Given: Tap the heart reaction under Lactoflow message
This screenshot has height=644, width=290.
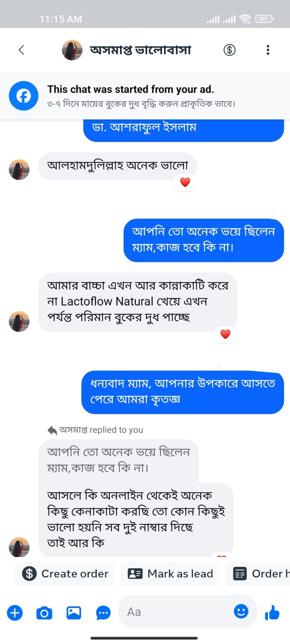Looking at the screenshot, I should pos(225,334).
